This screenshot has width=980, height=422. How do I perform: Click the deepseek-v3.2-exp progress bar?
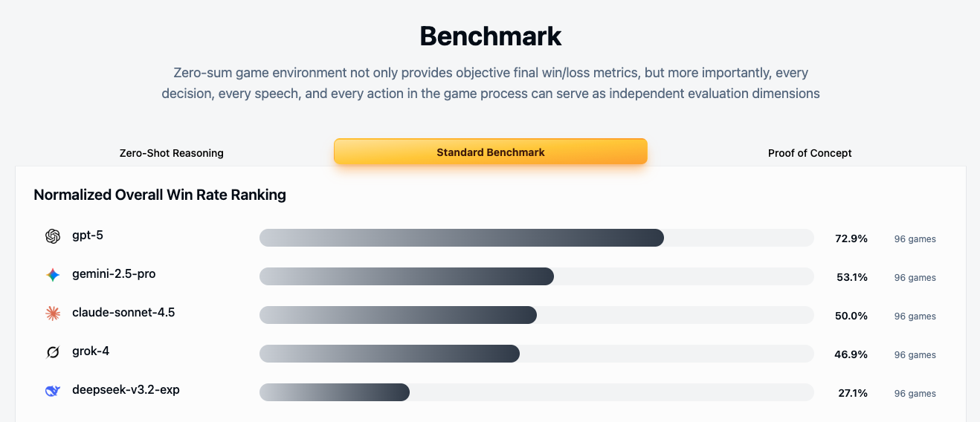(x=335, y=392)
